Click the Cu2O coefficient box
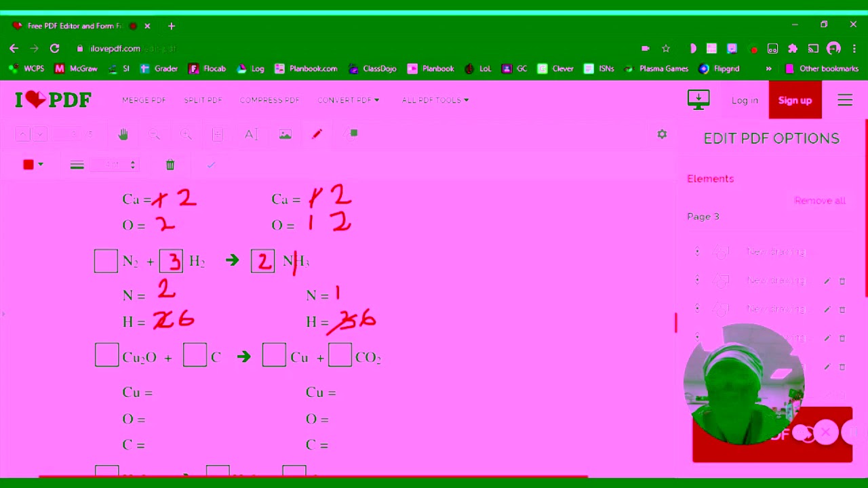This screenshot has height=488, width=868. click(x=106, y=355)
